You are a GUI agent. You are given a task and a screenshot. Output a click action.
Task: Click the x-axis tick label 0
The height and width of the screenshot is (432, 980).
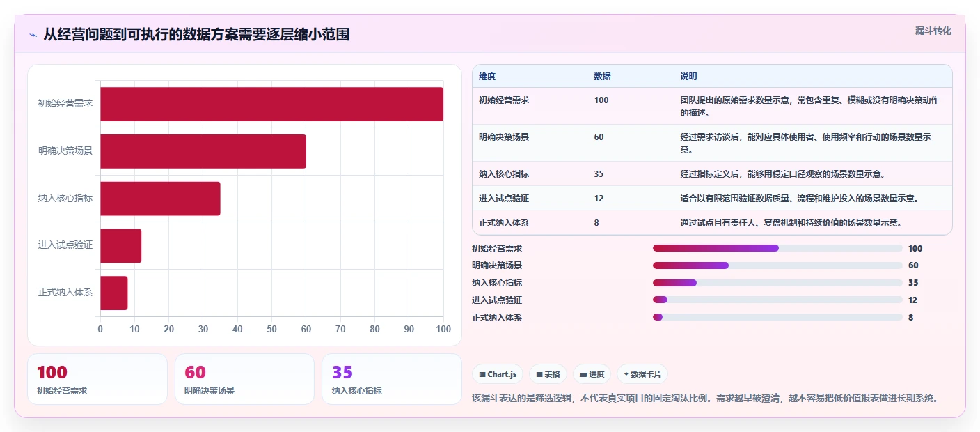tap(100, 329)
